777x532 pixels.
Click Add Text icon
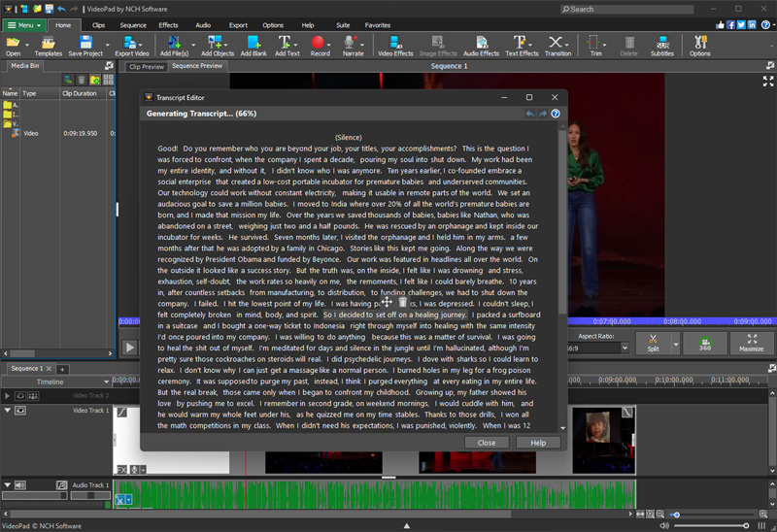(287, 46)
